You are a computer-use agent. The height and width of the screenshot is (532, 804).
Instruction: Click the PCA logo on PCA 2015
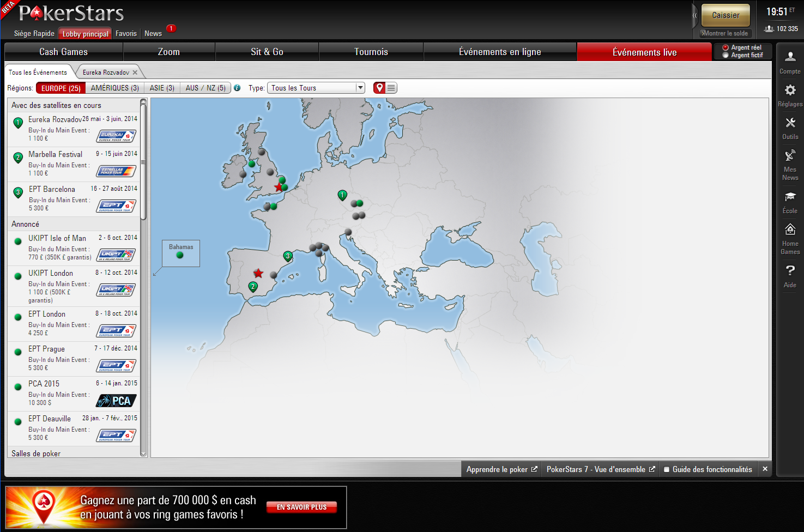[116, 401]
